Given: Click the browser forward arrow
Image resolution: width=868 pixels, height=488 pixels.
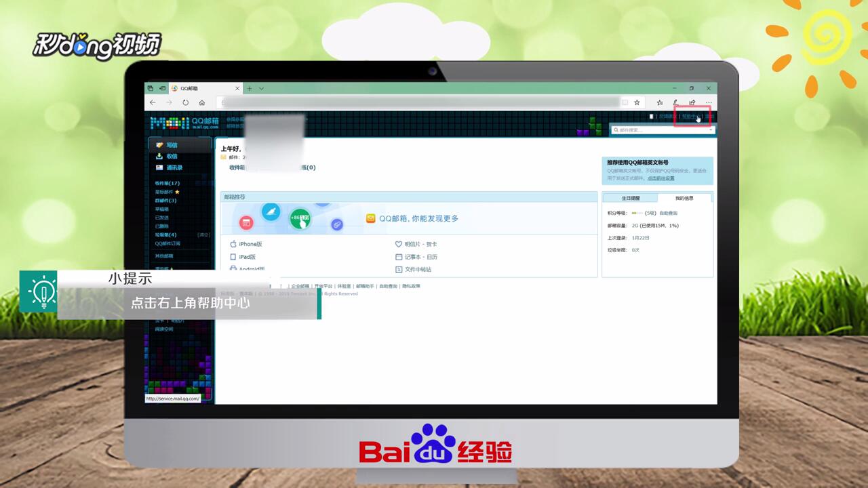Looking at the screenshot, I should [169, 102].
